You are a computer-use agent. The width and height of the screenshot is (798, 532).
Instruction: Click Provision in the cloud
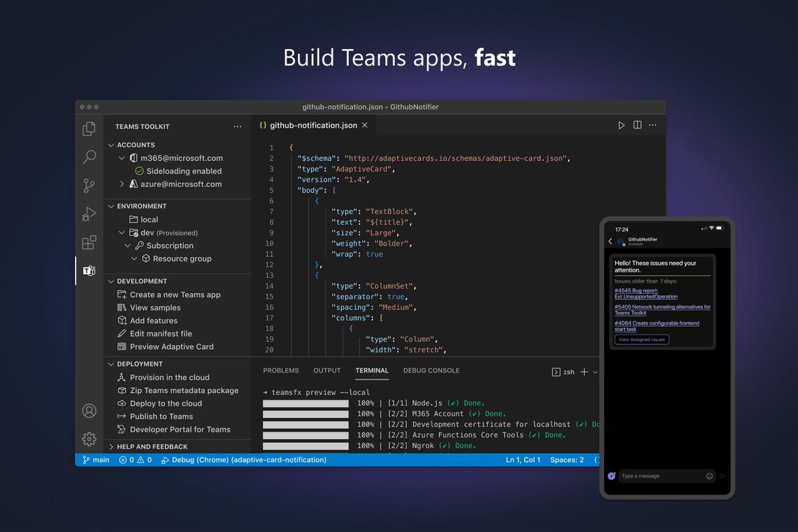[164, 377]
